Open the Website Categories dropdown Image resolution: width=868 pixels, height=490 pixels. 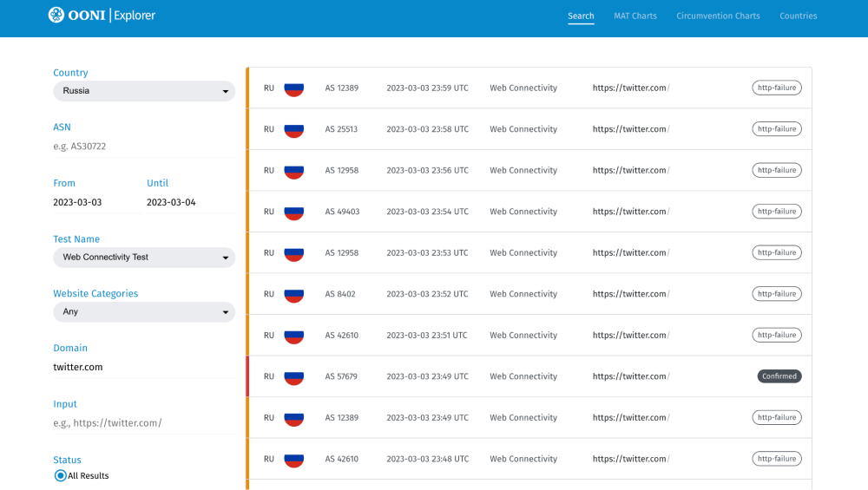pyautogui.click(x=143, y=312)
